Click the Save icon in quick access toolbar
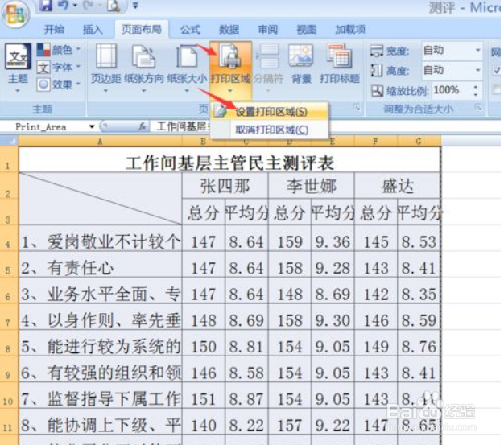The height and width of the screenshot is (445, 504). 46,5
